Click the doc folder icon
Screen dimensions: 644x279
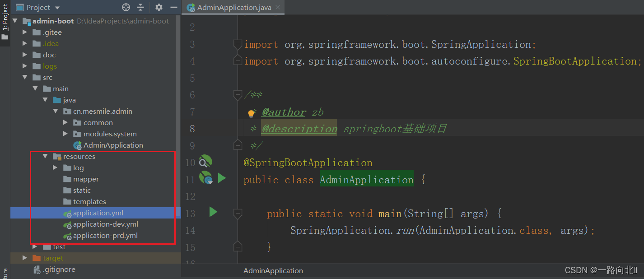click(x=37, y=55)
